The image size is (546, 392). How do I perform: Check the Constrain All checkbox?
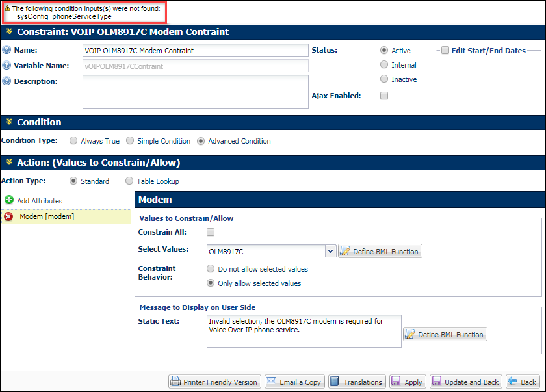(x=211, y=232)
